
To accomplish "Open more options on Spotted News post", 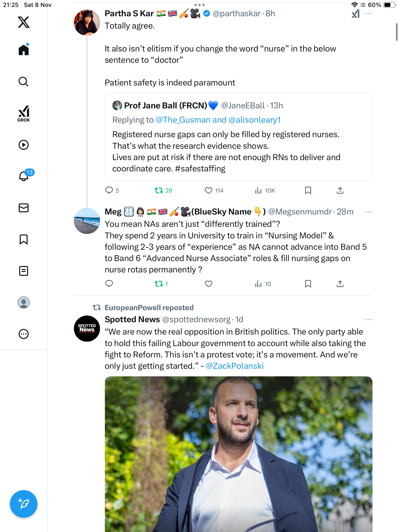I will point(368,319).
